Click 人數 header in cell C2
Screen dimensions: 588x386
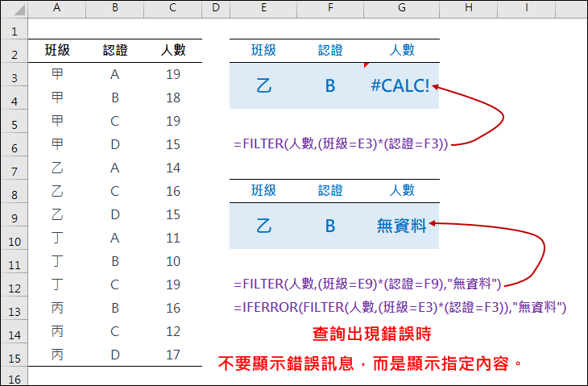[173, 50]
